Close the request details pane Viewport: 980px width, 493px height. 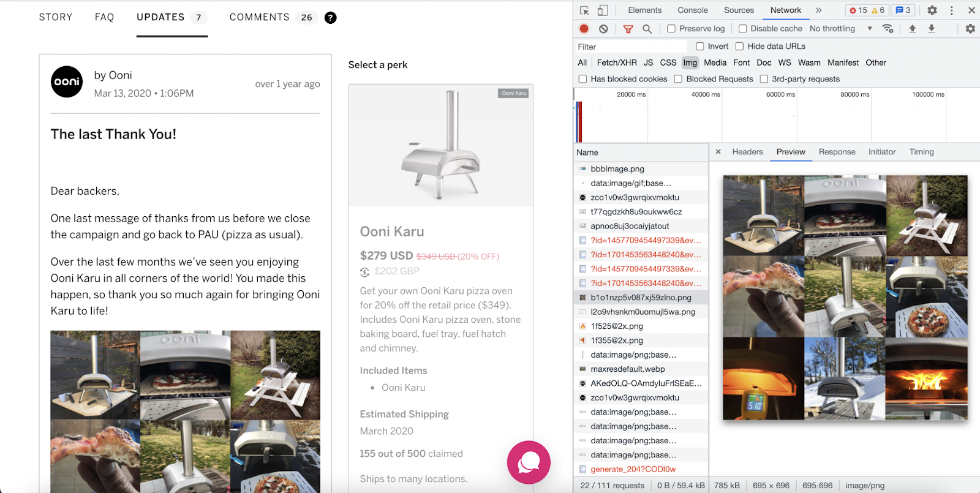click(718, 152)
